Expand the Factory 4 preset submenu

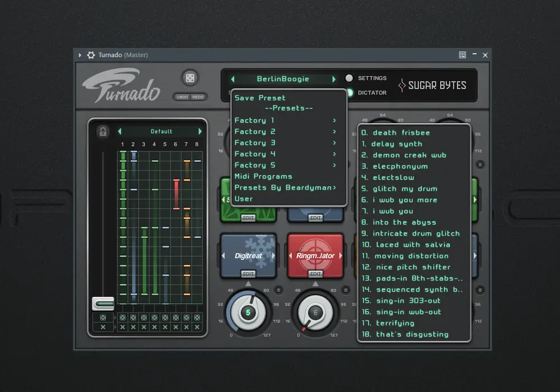288,154
